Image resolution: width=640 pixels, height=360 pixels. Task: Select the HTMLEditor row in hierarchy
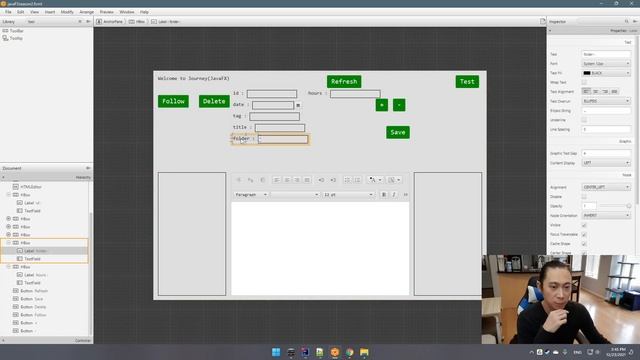pyautogui.click(x=31, y=187)
